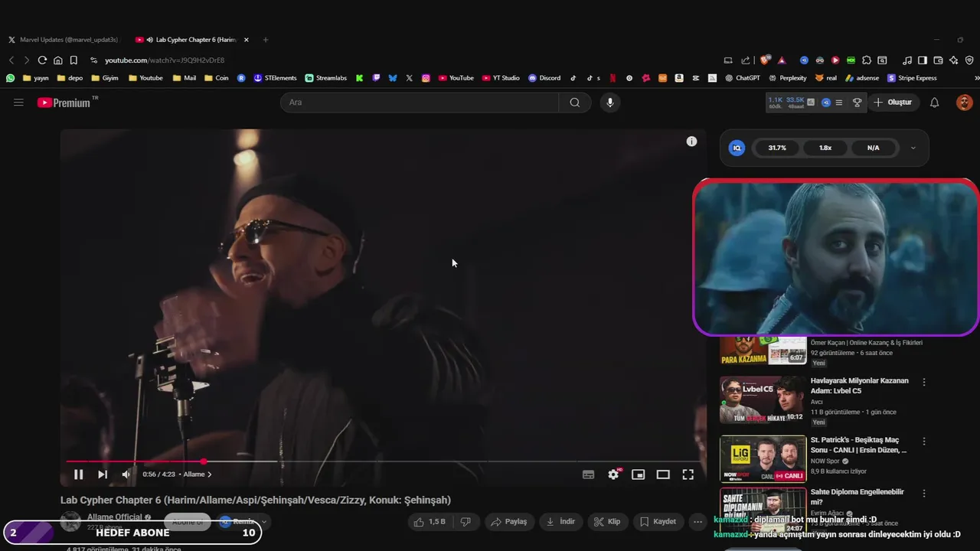Image resolution: width=980 pixels, height=551 pixels.
Task: Expand the vidIQ stats panel chevron
Action: pos(913,148)
